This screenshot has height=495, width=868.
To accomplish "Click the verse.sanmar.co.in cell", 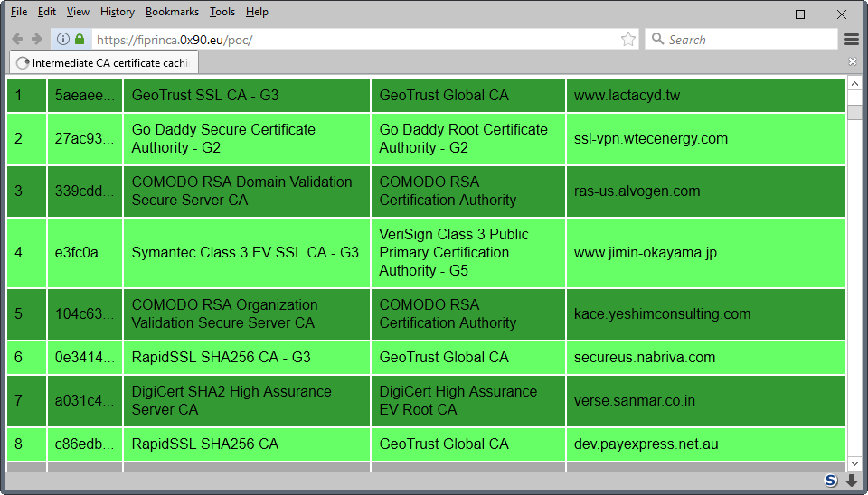I will click(706, 401).
